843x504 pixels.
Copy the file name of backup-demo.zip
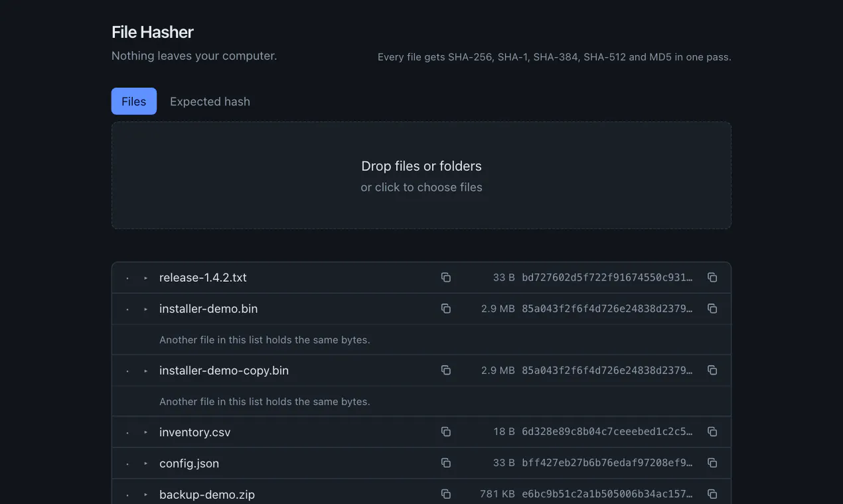[446, 494]
